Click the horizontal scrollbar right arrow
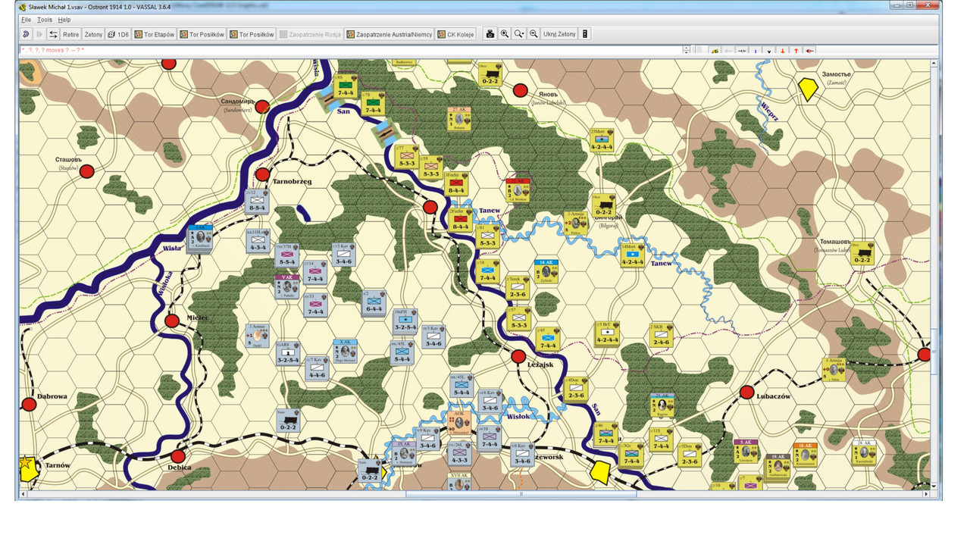This screenshot has height=560, width=970. coord(925,494)
